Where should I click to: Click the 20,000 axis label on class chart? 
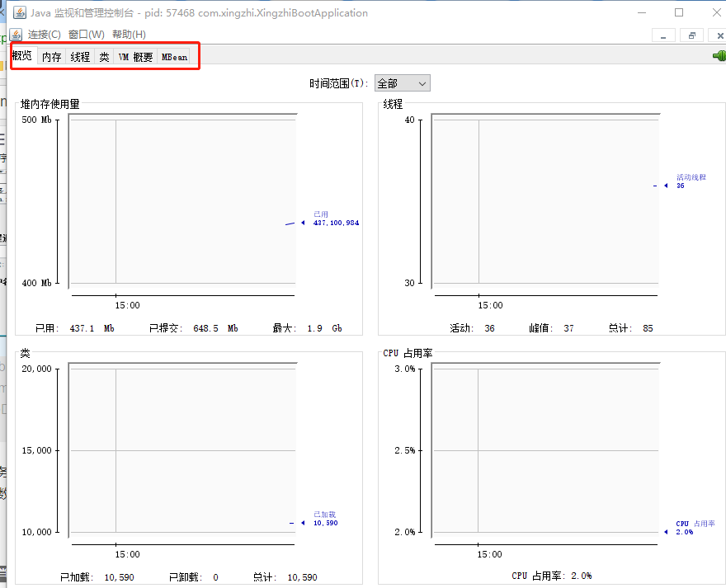(x=36, y=369)
